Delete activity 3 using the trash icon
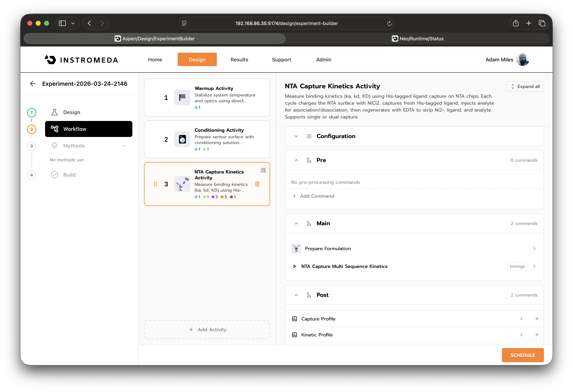 coord(257,184)
